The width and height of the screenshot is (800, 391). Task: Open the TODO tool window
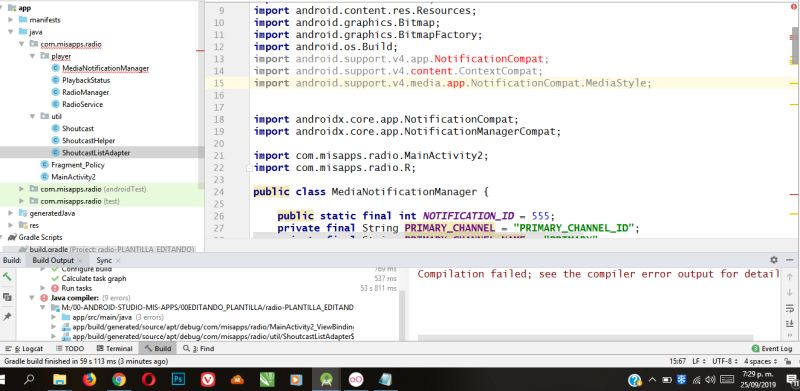pyautogui.click(x=70, y=349)
